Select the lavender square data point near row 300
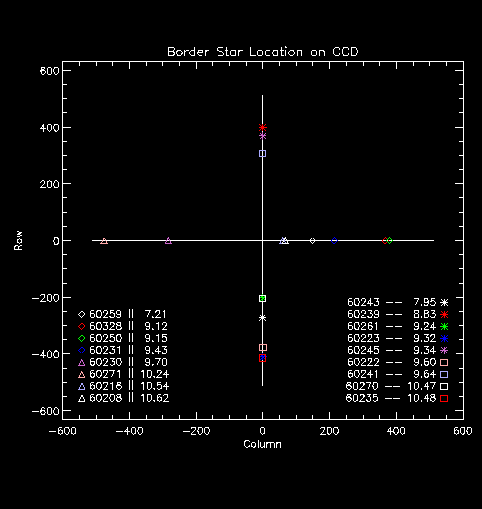The height and width of the screenshot is (509, 482). [263, 153]
